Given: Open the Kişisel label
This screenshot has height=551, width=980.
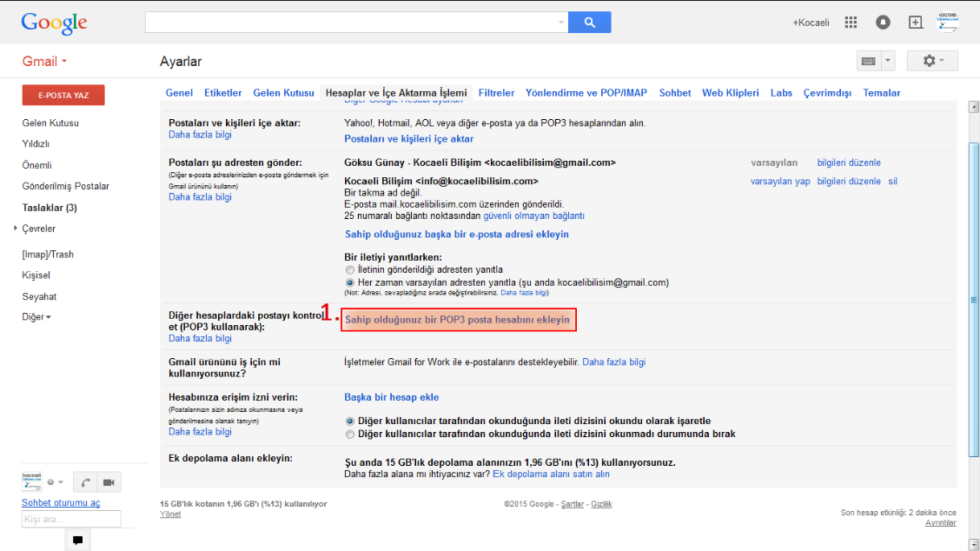Looking at the screenshot, I should 36,275.
